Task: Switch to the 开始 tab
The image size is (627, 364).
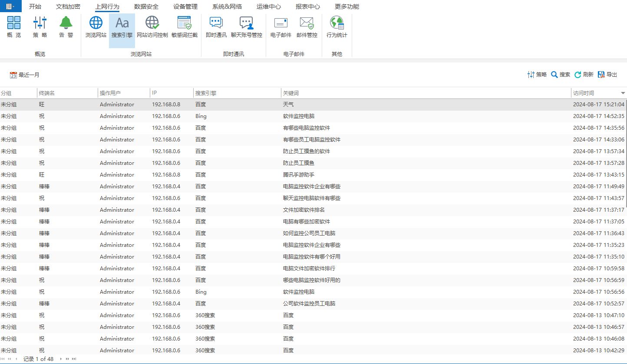Action: click(x=35, y=7)
